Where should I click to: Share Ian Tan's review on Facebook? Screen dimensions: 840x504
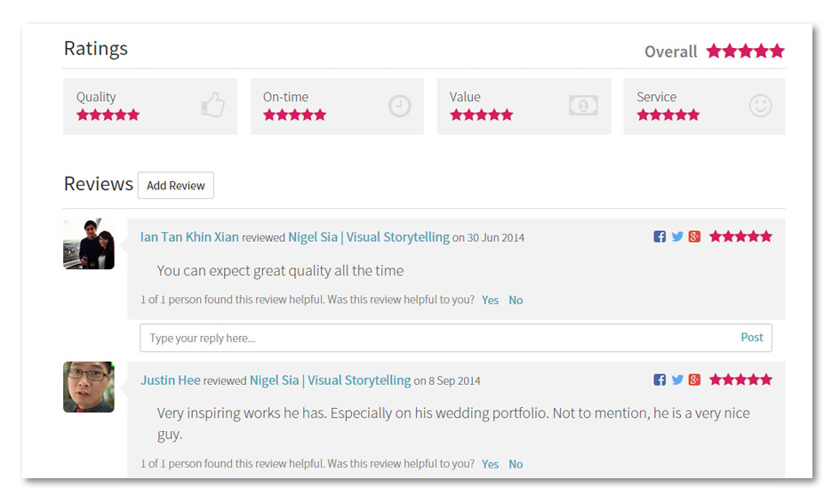(x=660, y=236)
